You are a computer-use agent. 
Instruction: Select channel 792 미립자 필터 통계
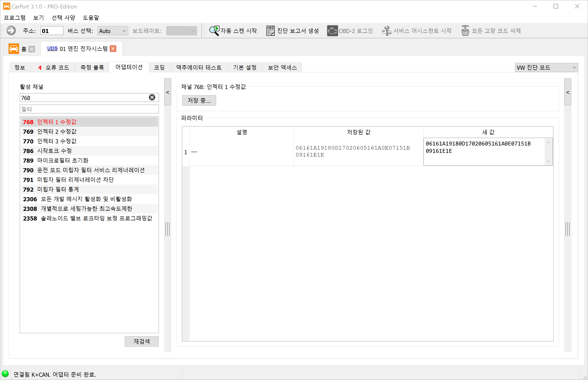pyautogui.click(x=89, y=189)
